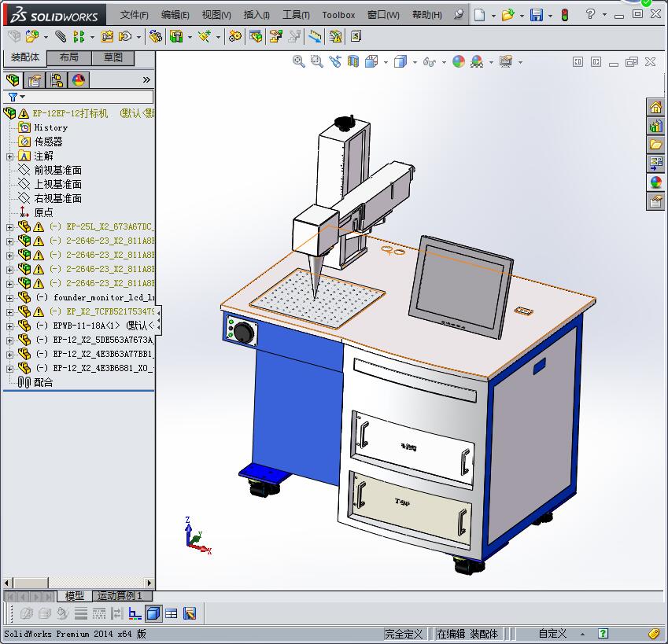The image size is (668, 644).
Task: Click the search flashlight icon in menu bar
Action: pos(459,15)
